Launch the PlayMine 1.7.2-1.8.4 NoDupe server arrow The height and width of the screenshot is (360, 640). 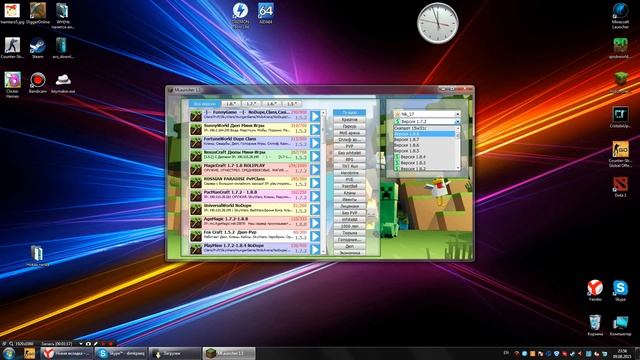(315, 249)
